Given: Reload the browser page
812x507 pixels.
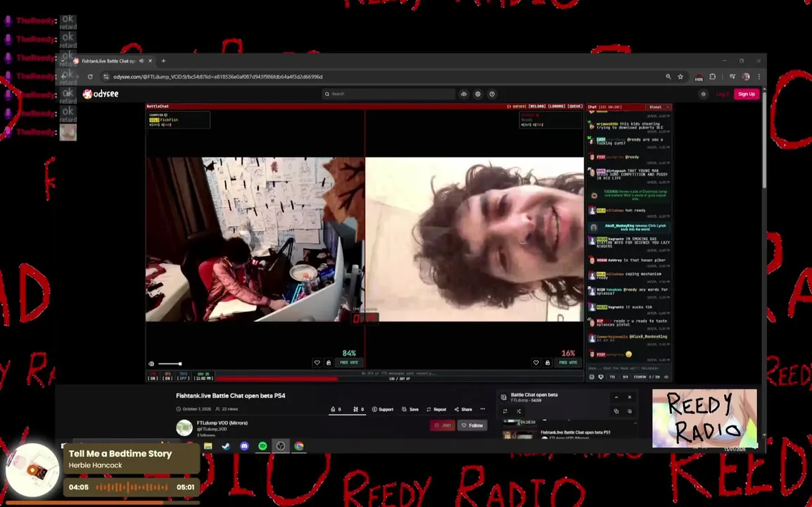Looking at the screenshot, I should 90,77.
